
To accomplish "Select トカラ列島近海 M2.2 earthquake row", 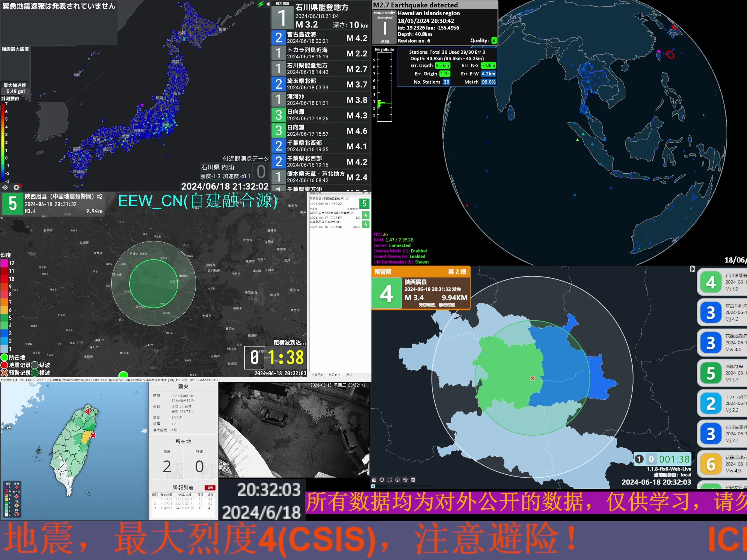I will 321,53.
